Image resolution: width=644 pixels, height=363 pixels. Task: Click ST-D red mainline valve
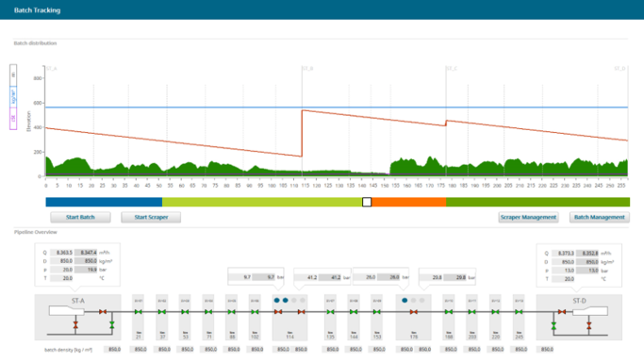[x=562, y=312]
